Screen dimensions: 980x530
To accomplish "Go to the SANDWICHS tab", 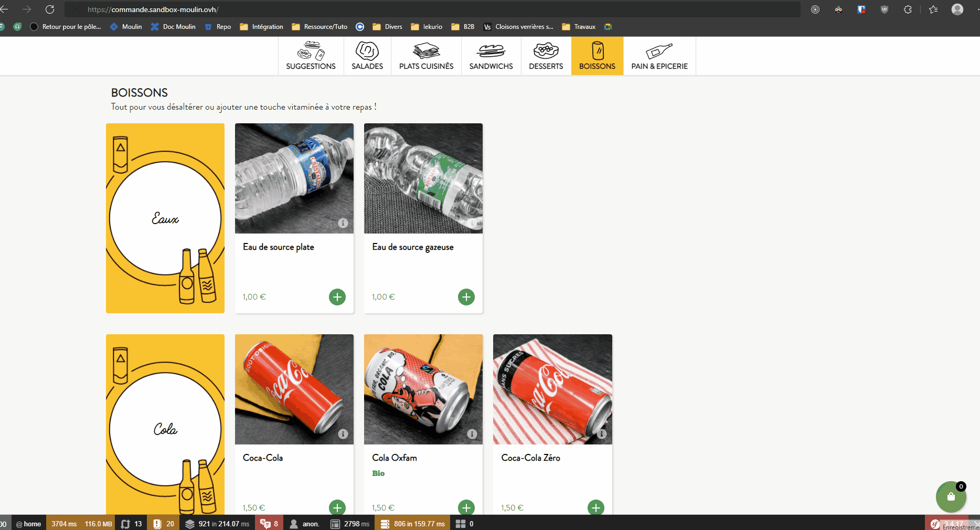I will pos(491,56).
